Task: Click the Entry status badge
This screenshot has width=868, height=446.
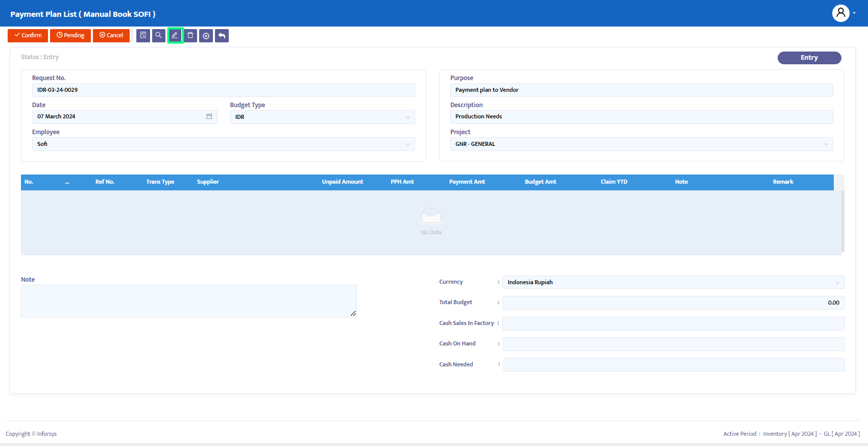Action: (809, 58)
